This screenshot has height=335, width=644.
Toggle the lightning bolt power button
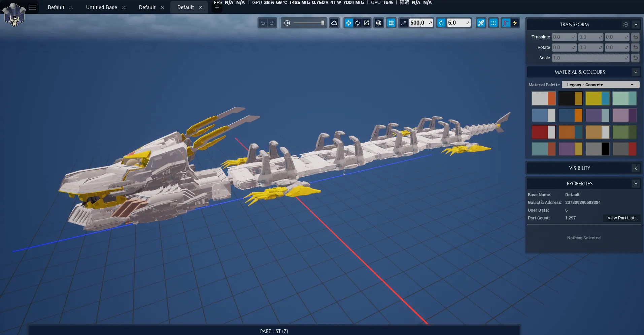(x=515, y=23)
